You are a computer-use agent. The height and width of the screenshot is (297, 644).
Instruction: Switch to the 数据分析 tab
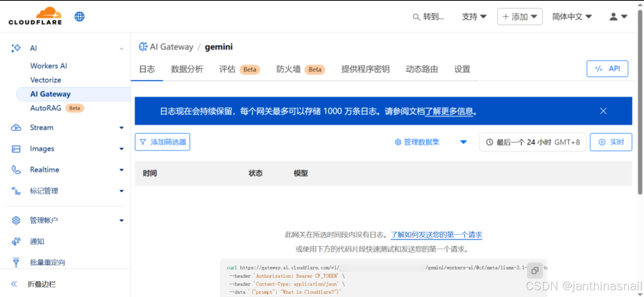pyautogui.click(x=187, y=69)
